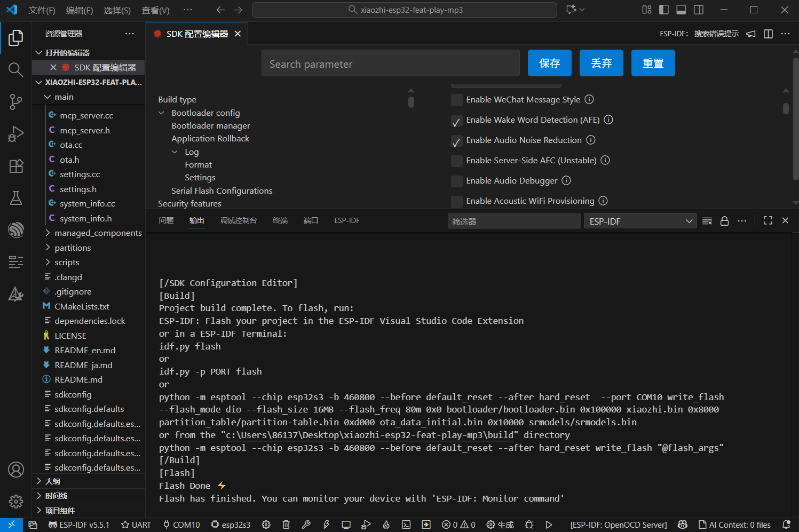799x532 pixels.
Task: Click the Search parameter input field
Action: pos(390,64)
